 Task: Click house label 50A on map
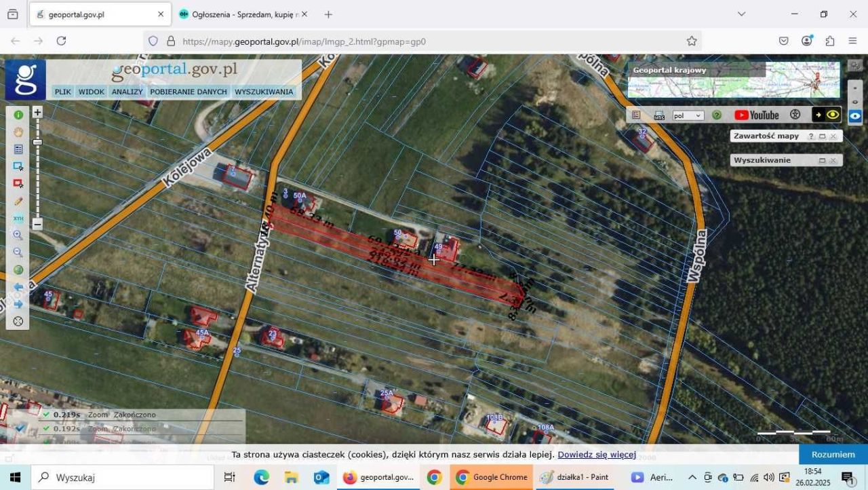(300, 195)
